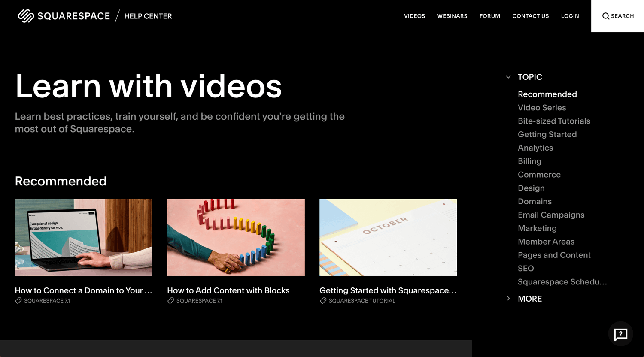Click tag icon under How to Add Content with Blocks
This screenshot has height=357, width=644.
tap(170, 301)
